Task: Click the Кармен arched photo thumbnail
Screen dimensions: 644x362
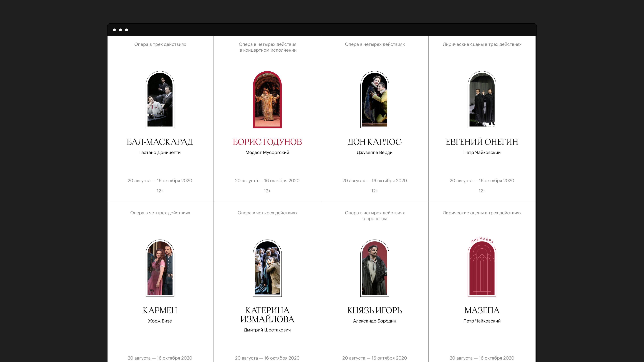Action: pyautogui.click(x=160, y=268)
